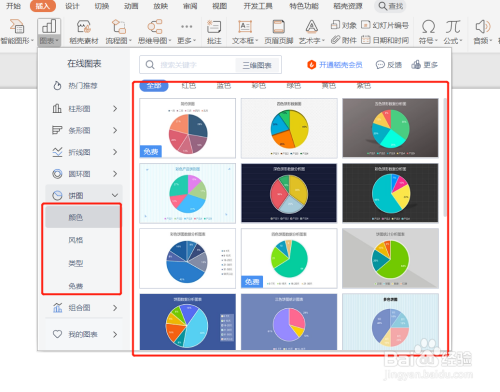Choose the all-blue pie chart with side legend
This screenshot has width=500, height=392.
coord(188,258)
